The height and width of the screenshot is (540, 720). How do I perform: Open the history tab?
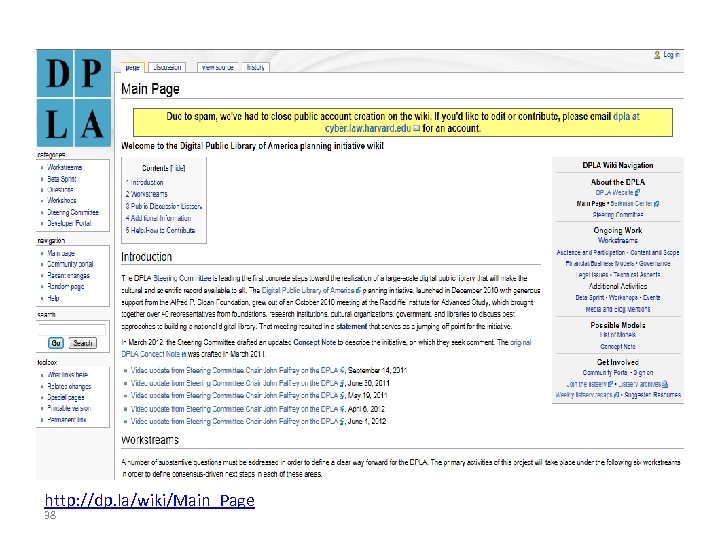[255, 68]
